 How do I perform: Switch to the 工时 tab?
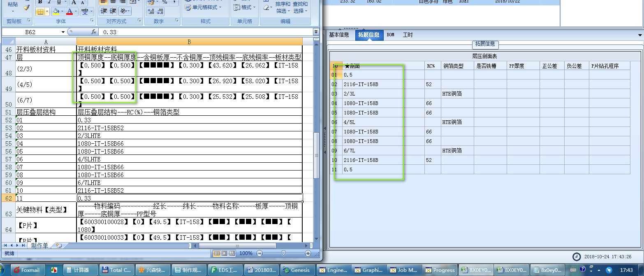408,35
